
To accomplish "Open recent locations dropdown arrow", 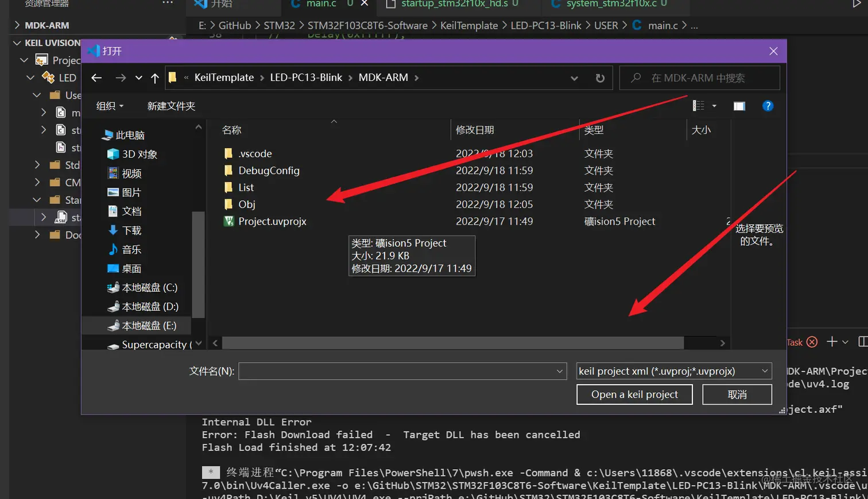I will (x=138, y=78).
